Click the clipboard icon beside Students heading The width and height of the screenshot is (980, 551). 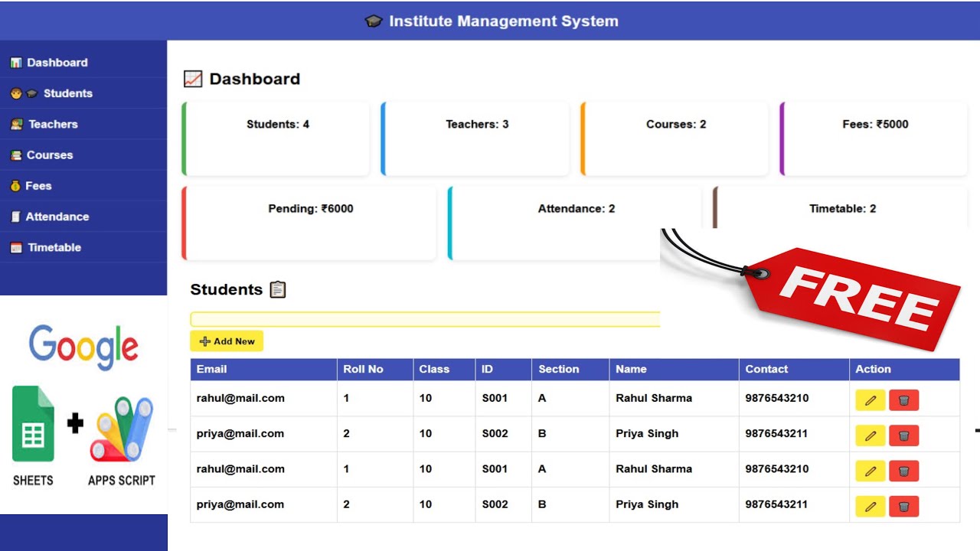(x=278, y=289)
